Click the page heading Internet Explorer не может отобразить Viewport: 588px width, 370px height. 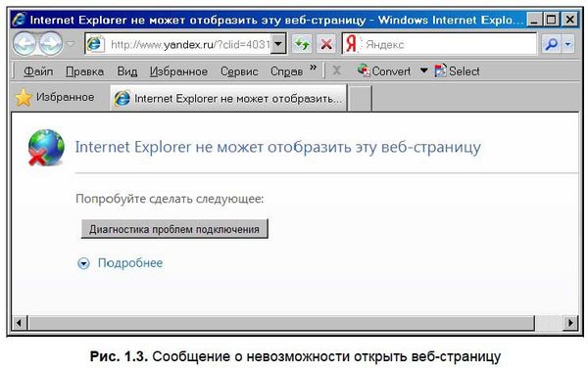[278, 147]
